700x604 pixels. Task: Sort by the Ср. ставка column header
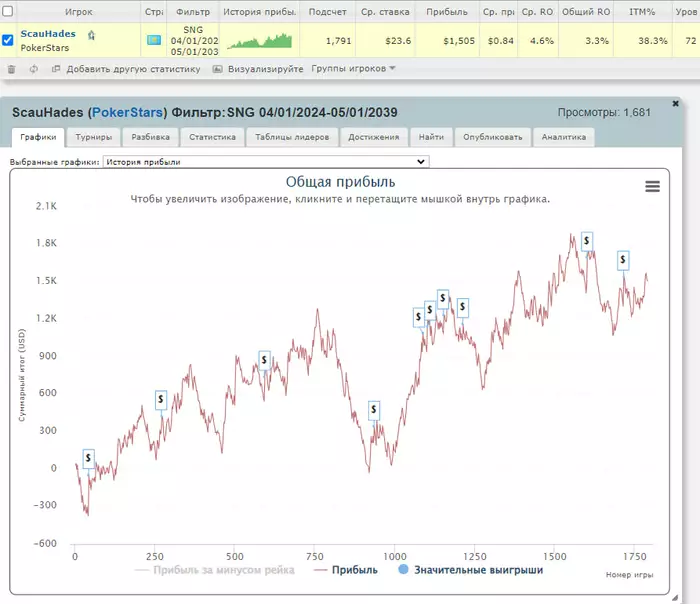point(385,12)
